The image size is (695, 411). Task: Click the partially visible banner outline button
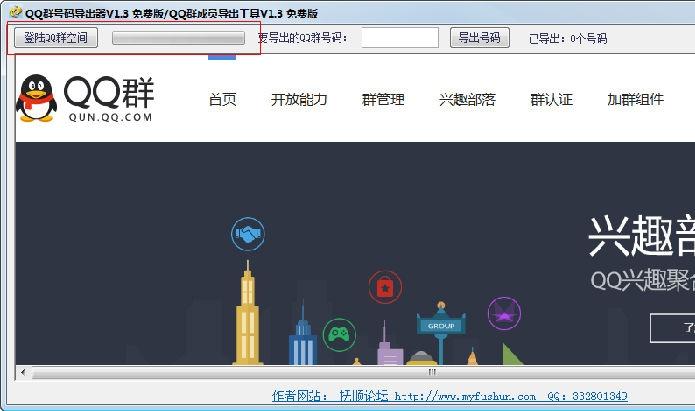(672, 328)
